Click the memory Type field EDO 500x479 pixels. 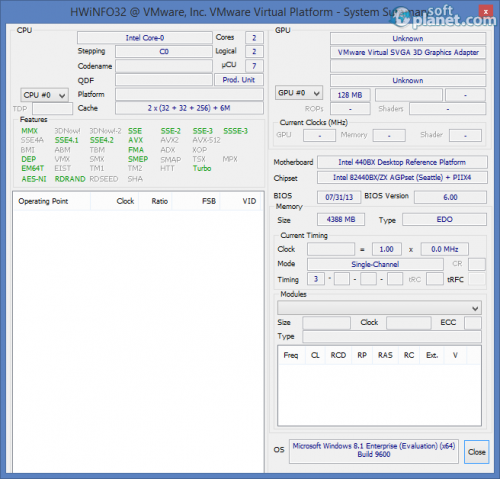point(444,219)
